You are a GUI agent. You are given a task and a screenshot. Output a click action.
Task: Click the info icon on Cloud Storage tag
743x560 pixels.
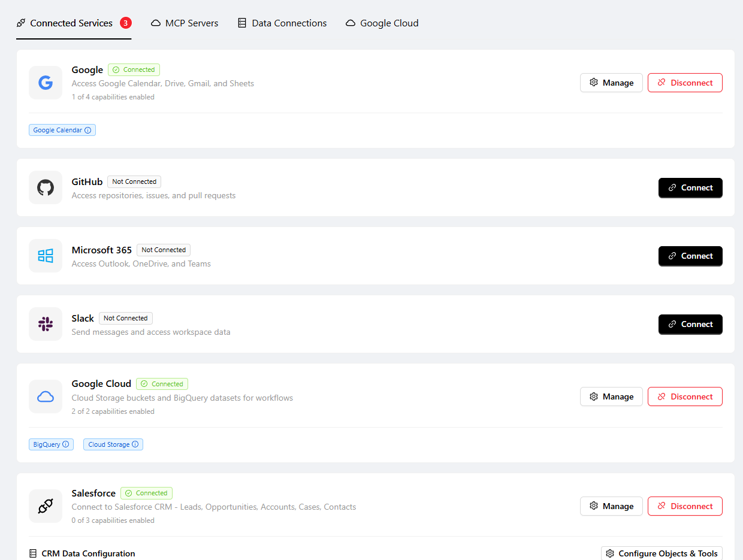(x=135, y=444)
